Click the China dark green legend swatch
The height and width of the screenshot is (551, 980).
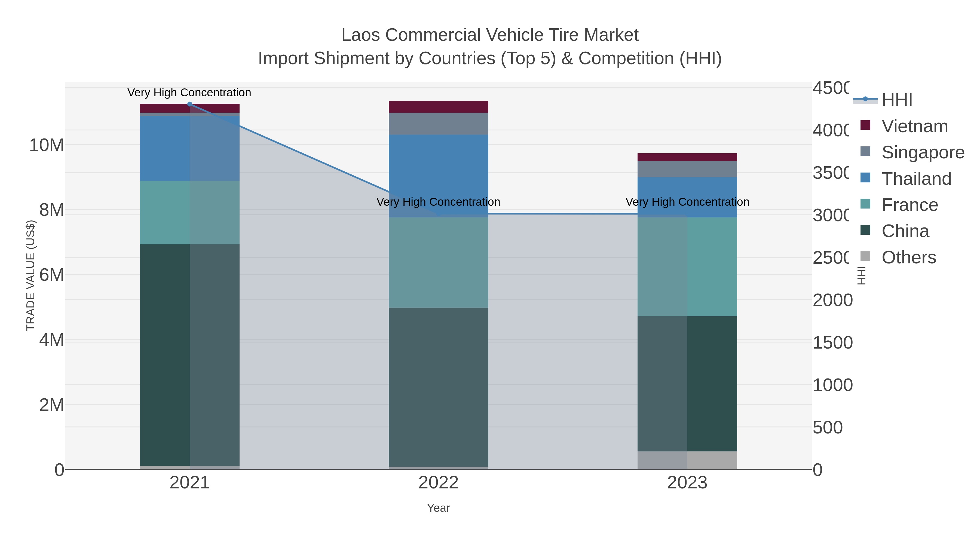865,230
